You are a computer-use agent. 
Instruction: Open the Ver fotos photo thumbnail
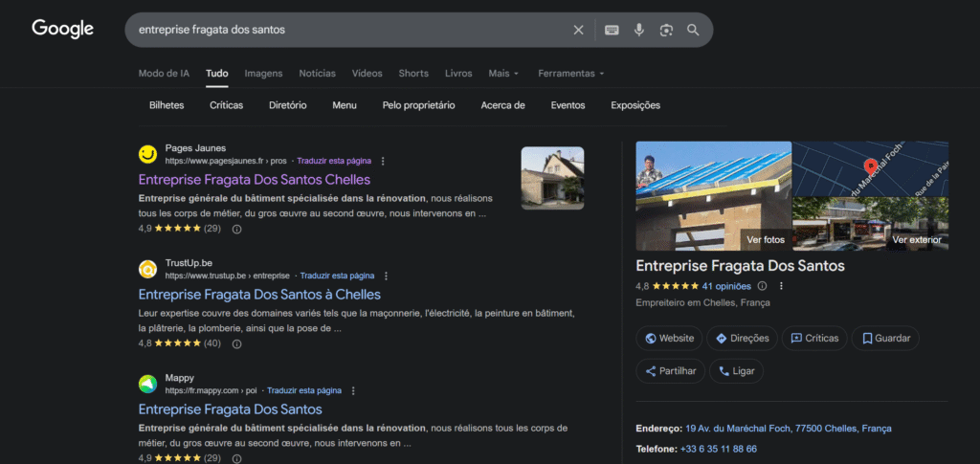(x=713, y=196)
